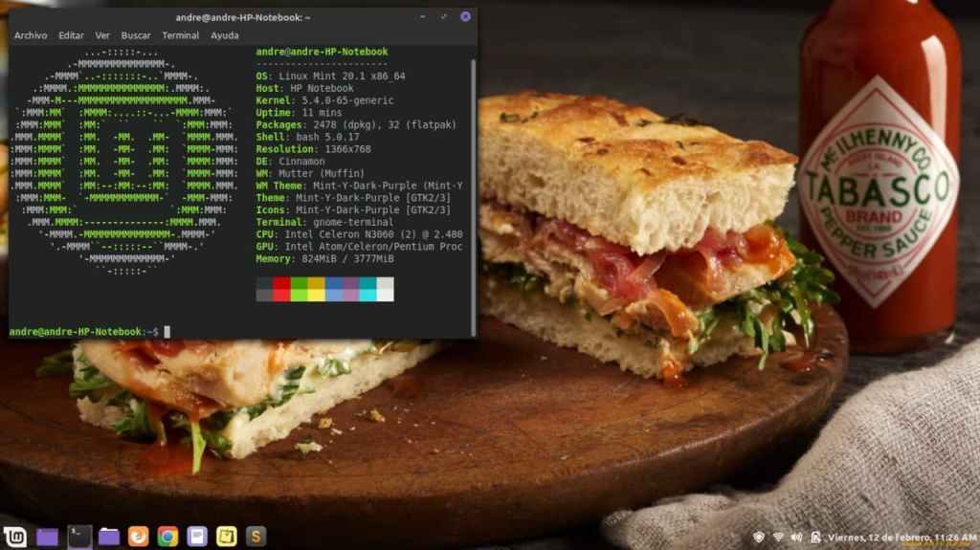Click the red color block in neofetch palette

point(281,289)
